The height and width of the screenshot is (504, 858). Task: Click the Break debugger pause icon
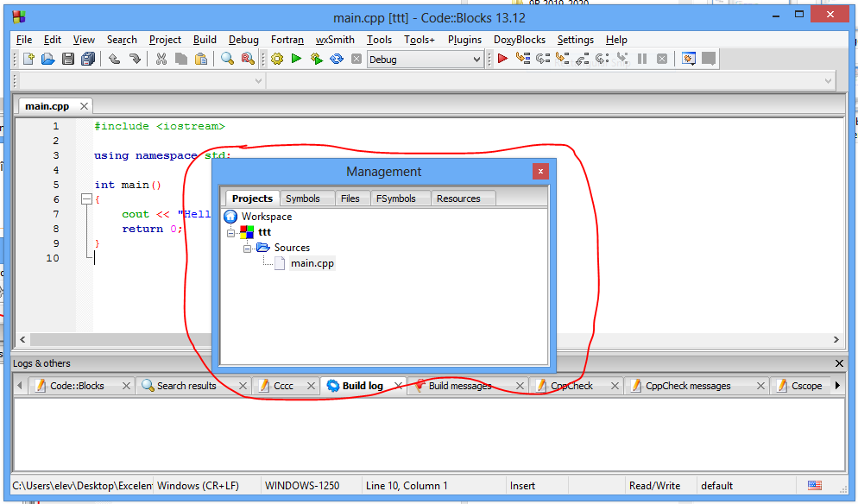(642, 59)
